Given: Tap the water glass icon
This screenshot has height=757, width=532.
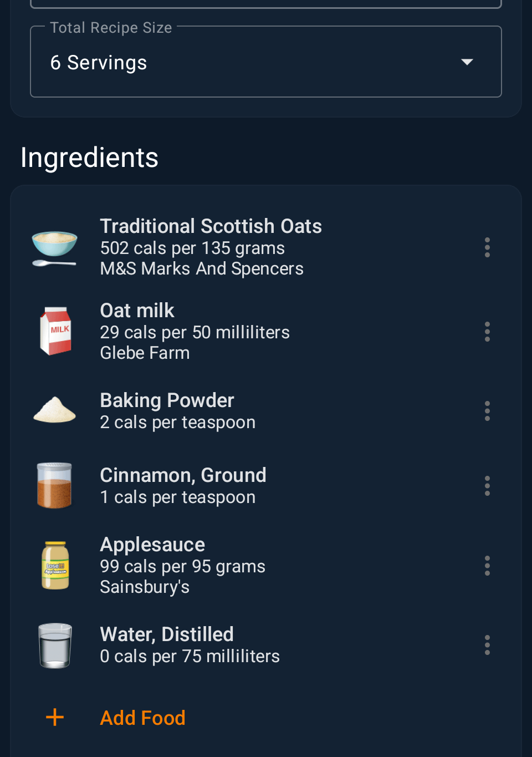Looking at the screenshot, I should [55, 645].
